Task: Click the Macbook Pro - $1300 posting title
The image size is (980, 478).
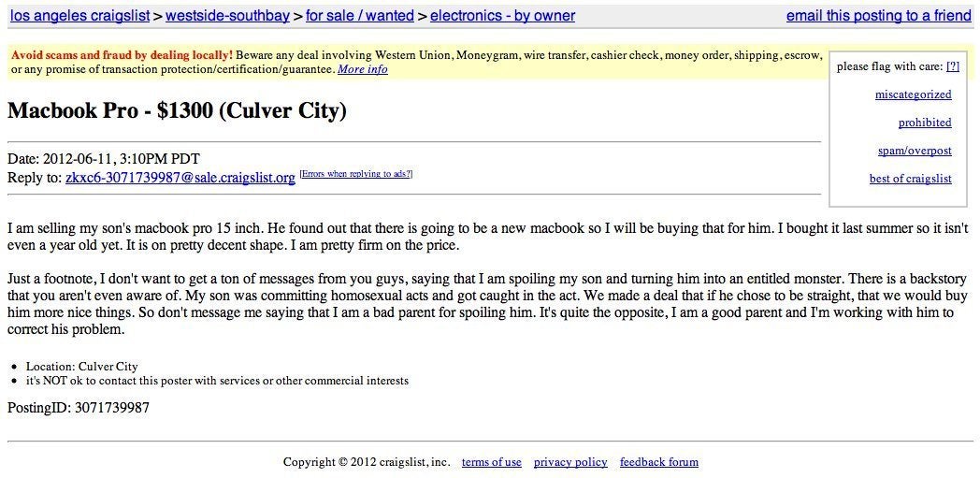Action: click(x=177, y=111)
